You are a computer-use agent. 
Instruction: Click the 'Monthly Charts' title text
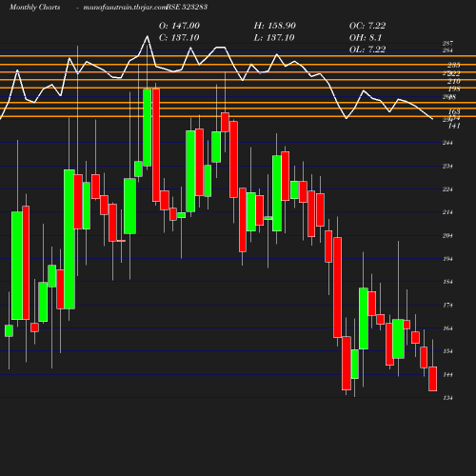click(34, 7)
